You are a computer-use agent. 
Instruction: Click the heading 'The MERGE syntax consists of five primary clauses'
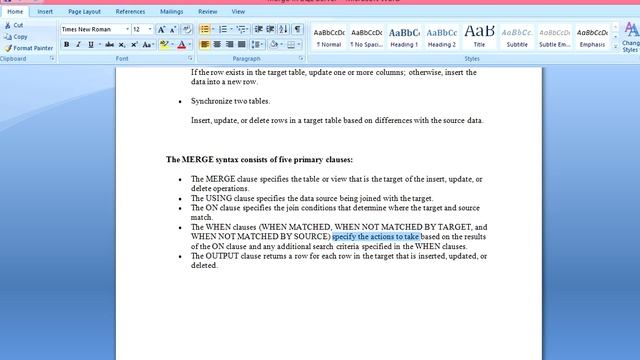click(x=259, y=160)
